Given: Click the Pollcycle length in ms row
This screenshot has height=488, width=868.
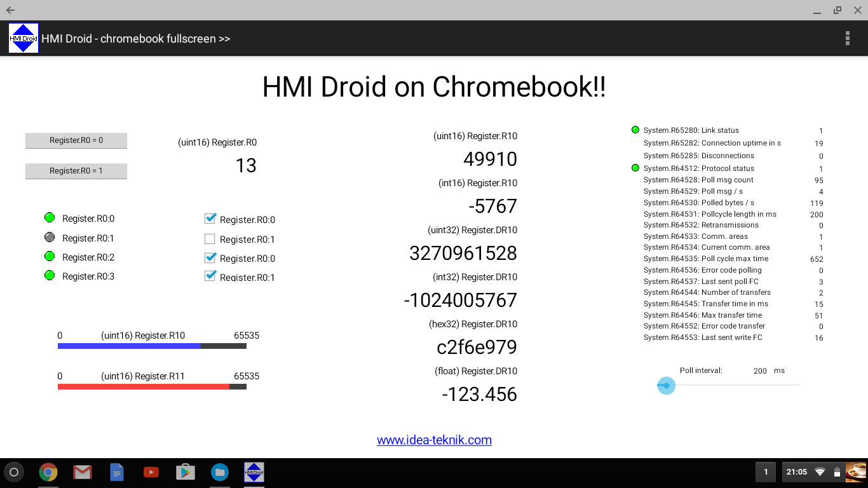Looking at the screenshot, I should pyautogui.click(x=733, y=214).
